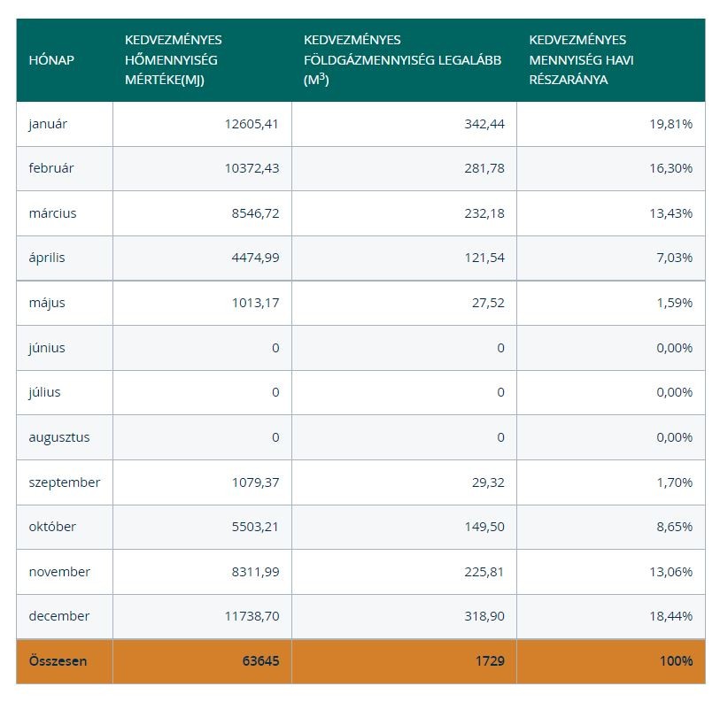Click the 100% total percentage cell
This screenshot has width=728, height=702.
tap(678, 661)
